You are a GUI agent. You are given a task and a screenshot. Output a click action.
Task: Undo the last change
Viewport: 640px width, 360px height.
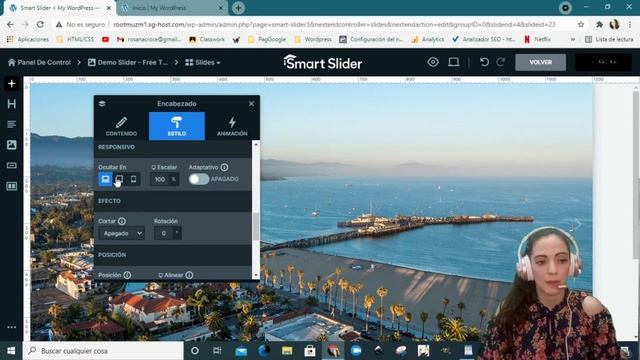click(484, 62)
